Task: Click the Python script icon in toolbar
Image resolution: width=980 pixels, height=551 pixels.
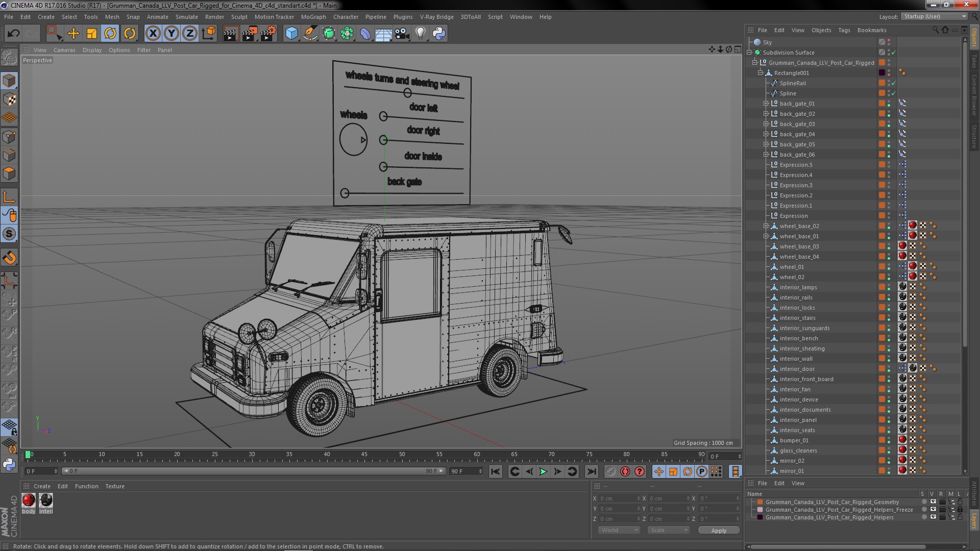Action: point(439,34)
